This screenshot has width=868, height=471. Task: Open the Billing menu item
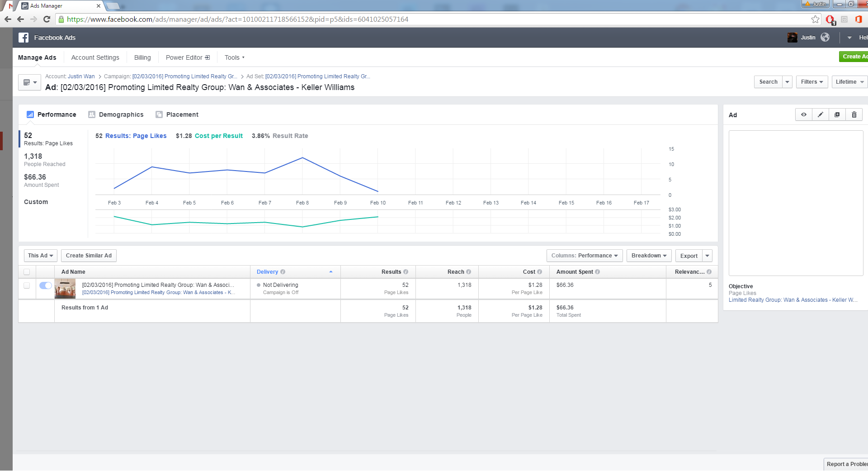coord(142,57)
